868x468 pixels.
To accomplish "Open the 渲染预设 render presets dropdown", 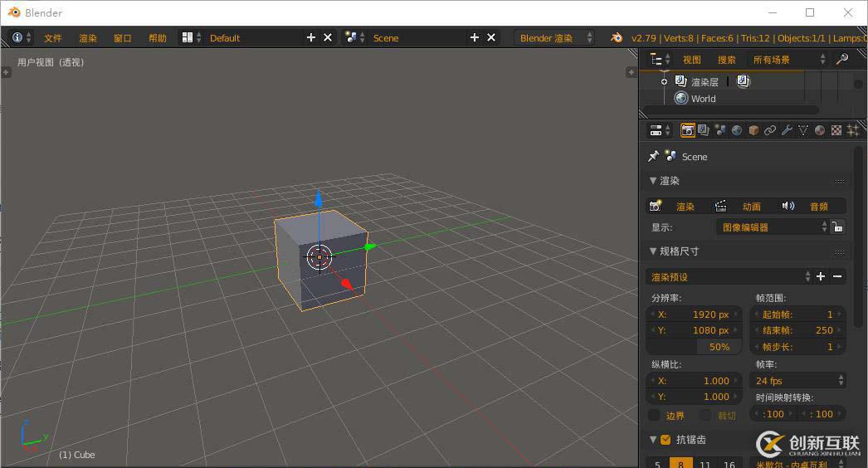I will point(729,276).
